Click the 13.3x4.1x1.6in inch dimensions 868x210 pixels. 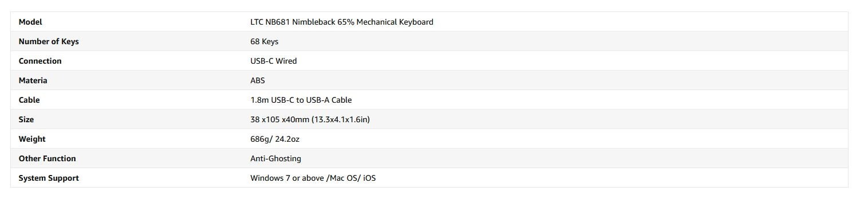tap(341, 119)
